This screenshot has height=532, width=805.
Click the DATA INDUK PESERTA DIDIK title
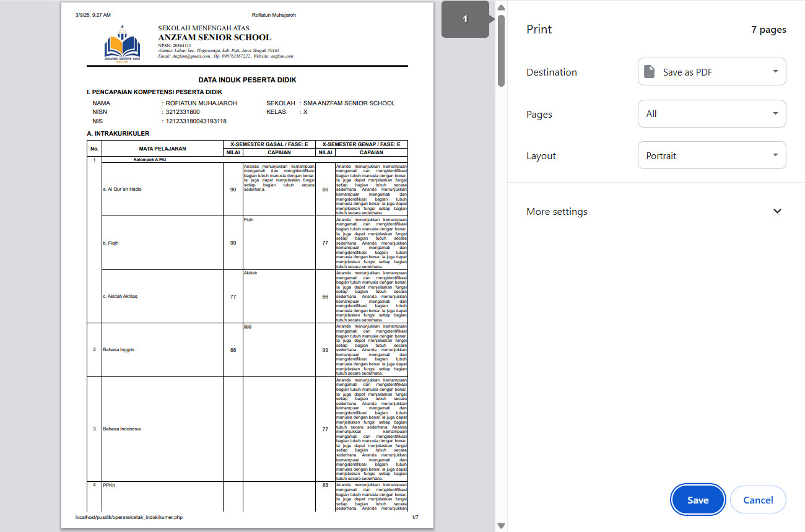tap(247, 80)
